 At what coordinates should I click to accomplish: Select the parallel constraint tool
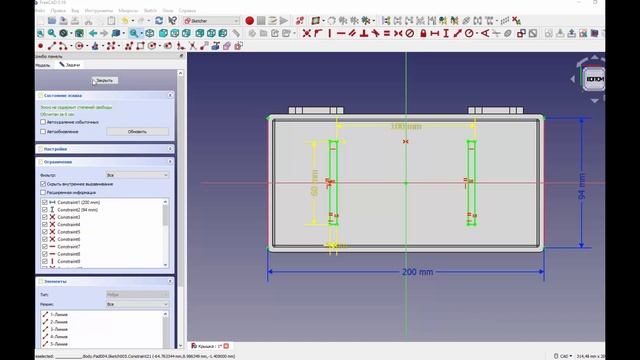tap(352, 33)
